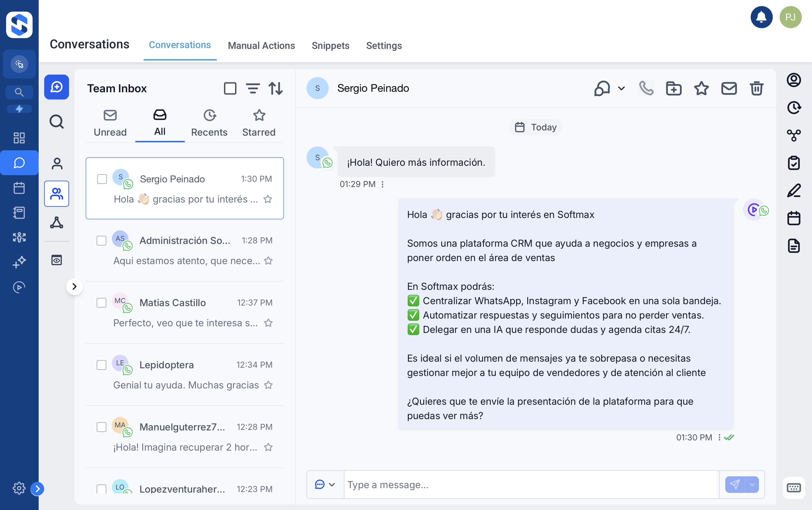Delete the Sergio Peinado conversation
Viewport: 812px width, 510px height.
tap(756, 88)
